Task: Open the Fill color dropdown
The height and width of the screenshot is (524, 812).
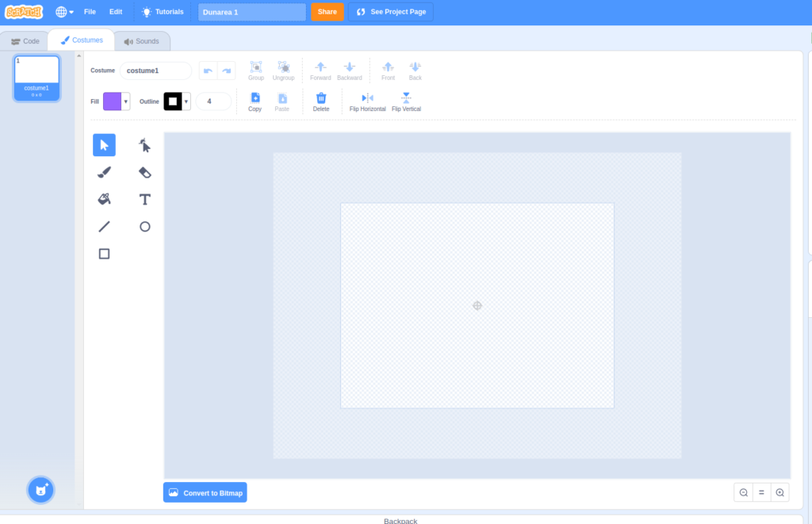Action: (x=126, y=101)
